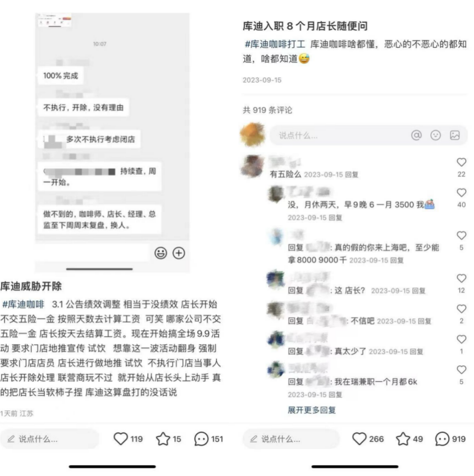The width and height of the screenshot is (474, 476).
Task: Tap the @ mention icon in comment box
Action: click(x=416, y=135)
